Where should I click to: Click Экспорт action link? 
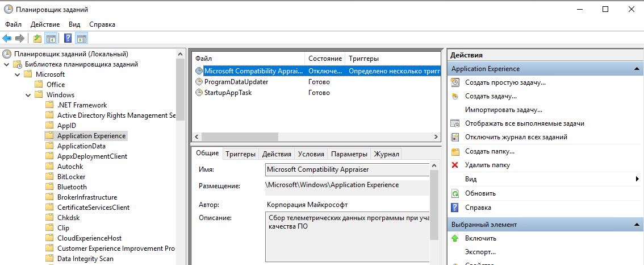(x=480, y=252)
